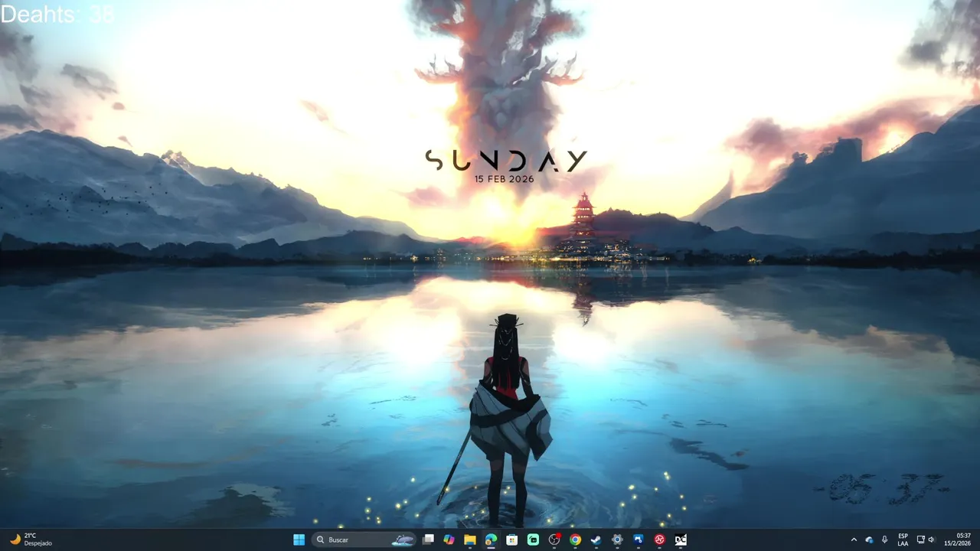Open the green app icon next to Store

pyautogui.click(x=533, y=540)
